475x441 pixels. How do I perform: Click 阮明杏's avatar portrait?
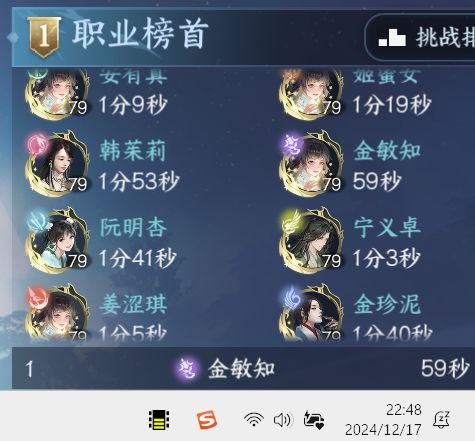click(x=58, y=241)
